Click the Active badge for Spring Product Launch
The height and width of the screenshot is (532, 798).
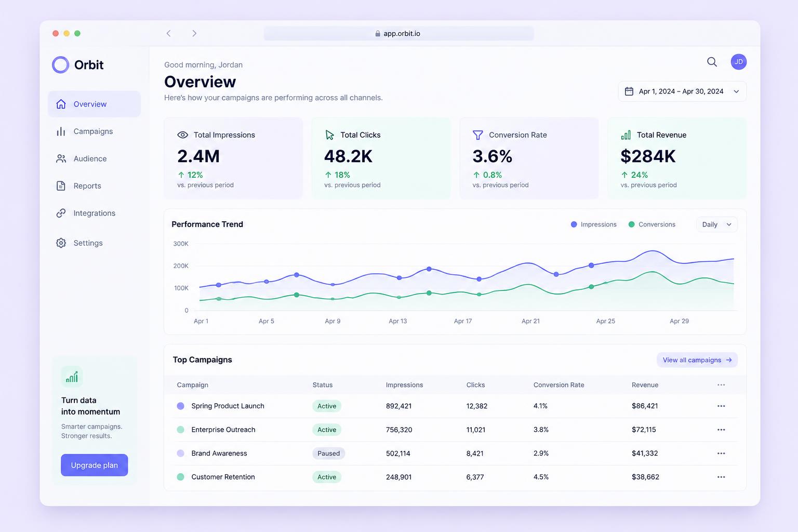coord(327,406)
